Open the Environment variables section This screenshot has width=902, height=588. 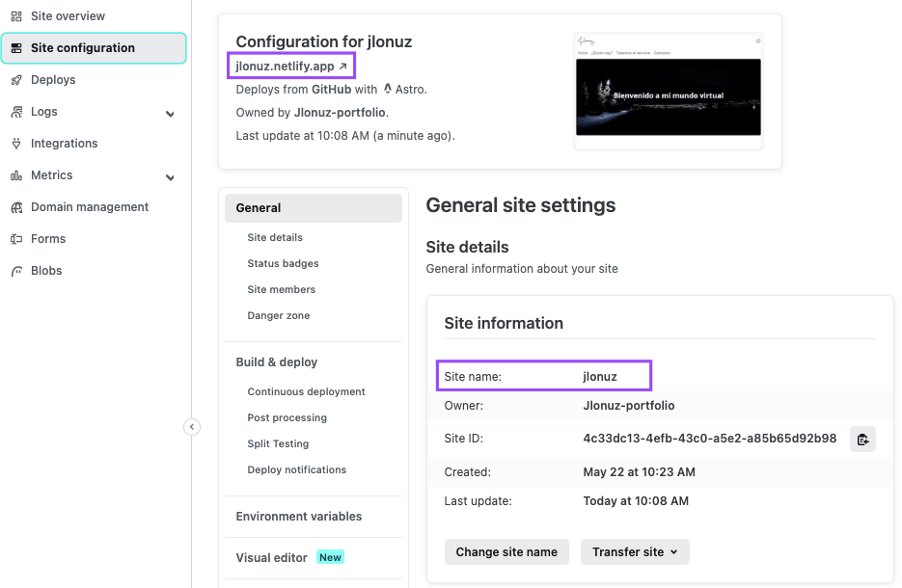(299, 517)
